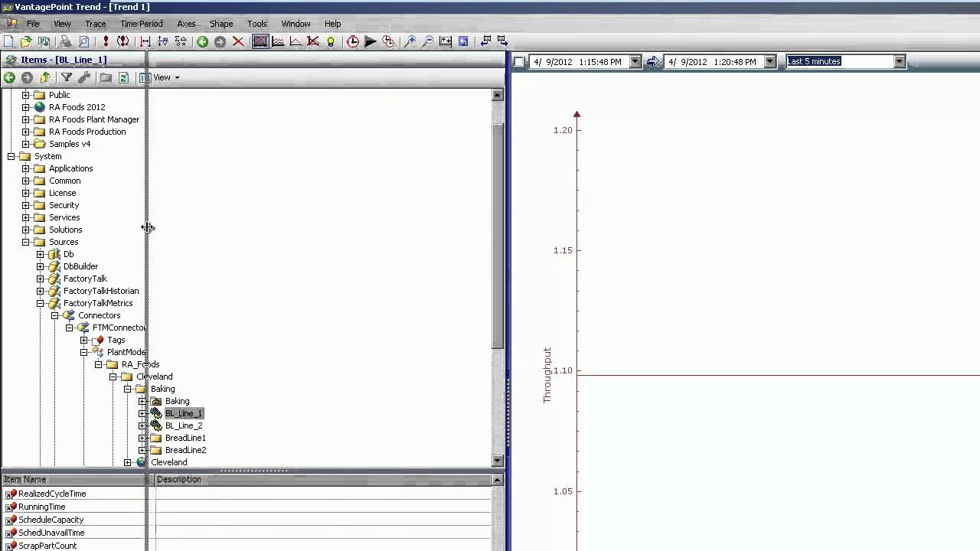This screenshot has height=551, width=980.
Task: Click the filter funnel icon in Items panel
Action: click(67, 77)
